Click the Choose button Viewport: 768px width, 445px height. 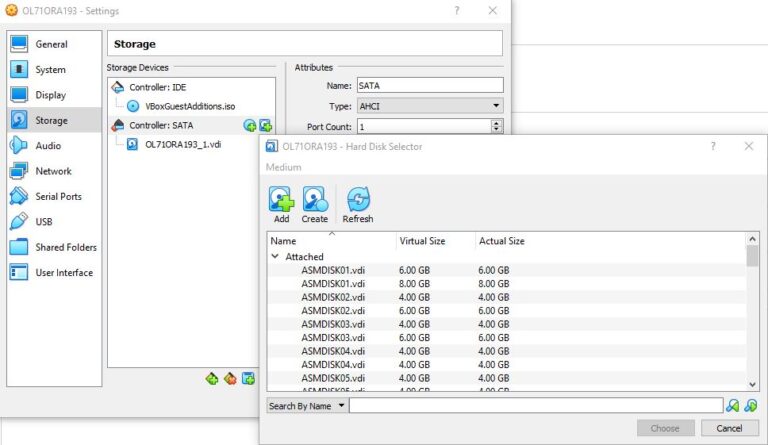(666, 428)
